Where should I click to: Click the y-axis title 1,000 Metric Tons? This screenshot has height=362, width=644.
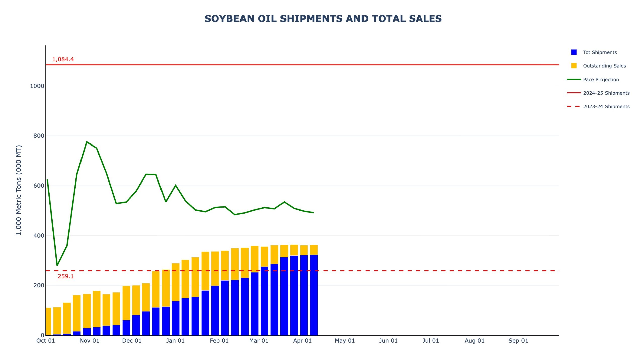point(19,190)
